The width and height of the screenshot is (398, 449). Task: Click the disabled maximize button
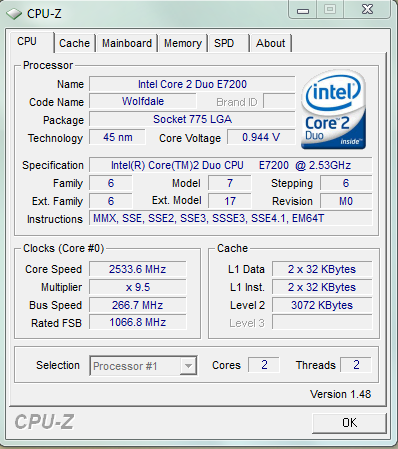click(x=330, y=9)
